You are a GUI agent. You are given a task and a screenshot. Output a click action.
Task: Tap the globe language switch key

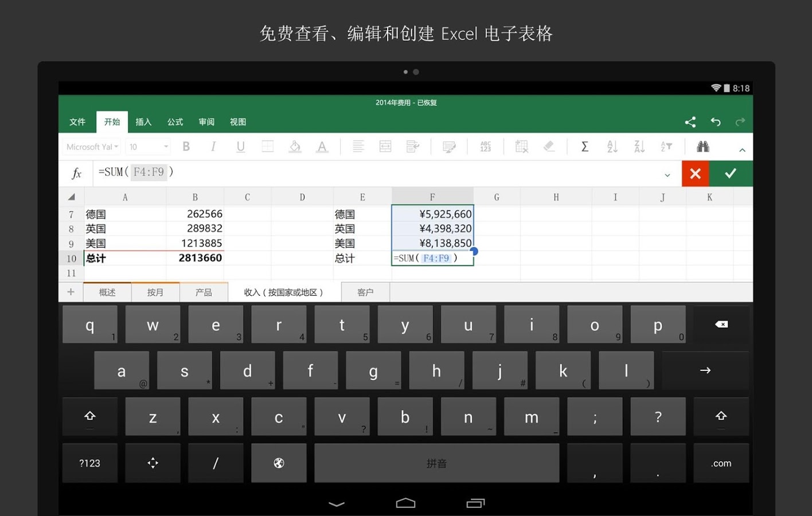click(x=279, y=463)
